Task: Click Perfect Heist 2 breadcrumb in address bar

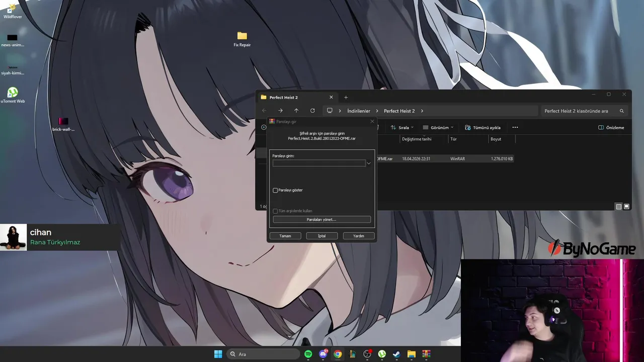Action: coord(399,111)
